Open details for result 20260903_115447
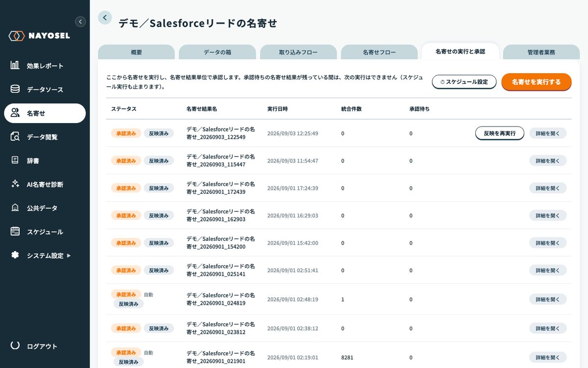This screenshot has height=368, width=588. click(x=548, y=160)
